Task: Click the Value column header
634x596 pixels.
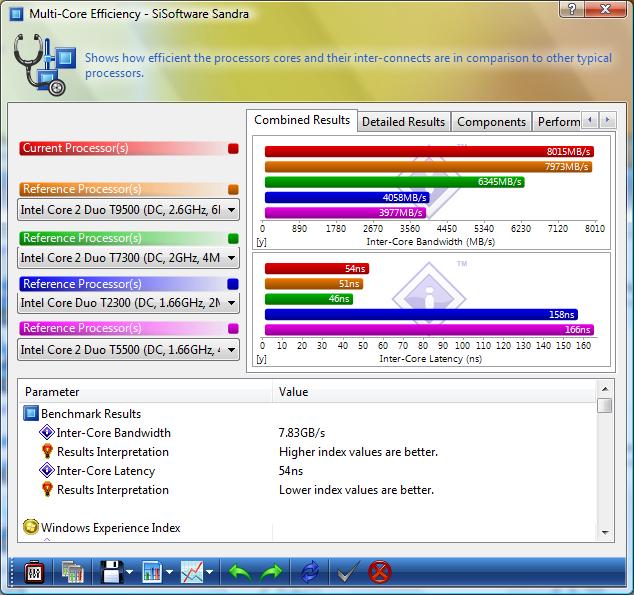Action: pyautogui.click(x=434, y=391)
